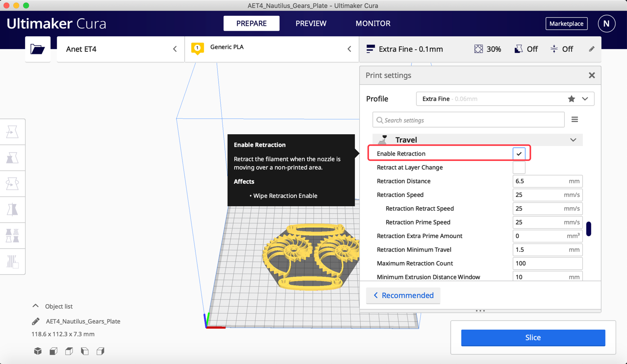Open Per Model Settings tool
The width and height of the screenshot is (627, 364).
pyautogui.click(x=12, y=236)
